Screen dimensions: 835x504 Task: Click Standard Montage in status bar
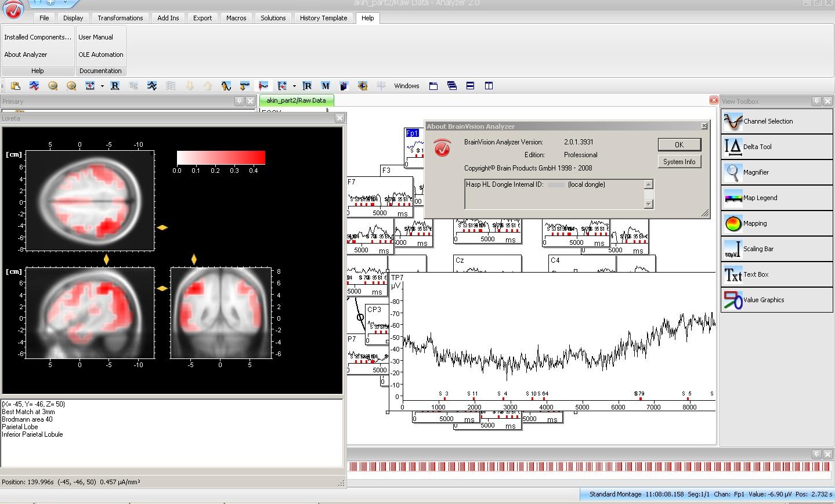click(615, 494)
